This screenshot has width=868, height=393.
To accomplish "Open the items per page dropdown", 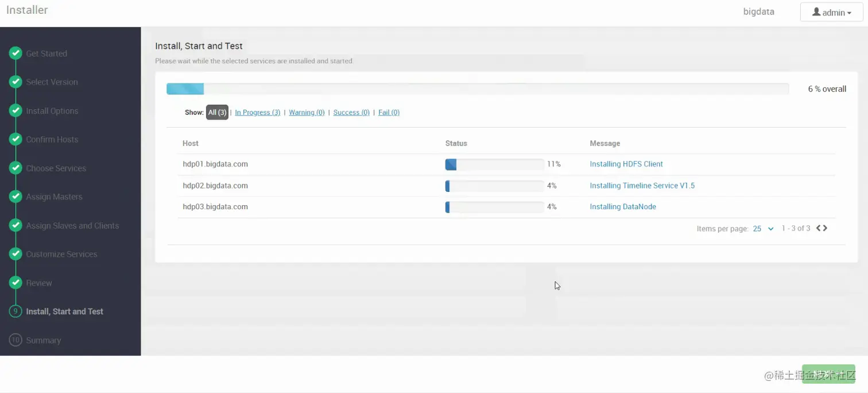I will point(764,229).
